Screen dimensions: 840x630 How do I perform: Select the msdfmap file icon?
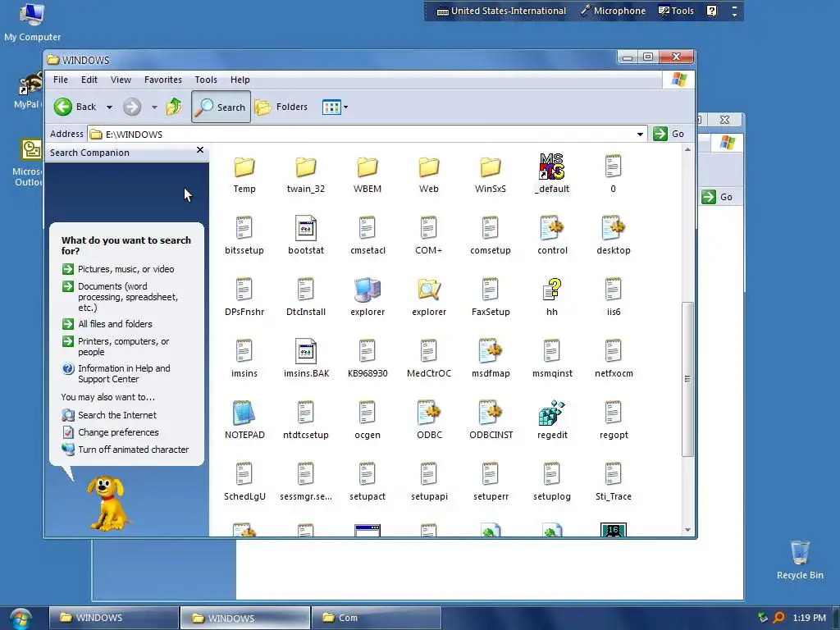click(491, 351)
